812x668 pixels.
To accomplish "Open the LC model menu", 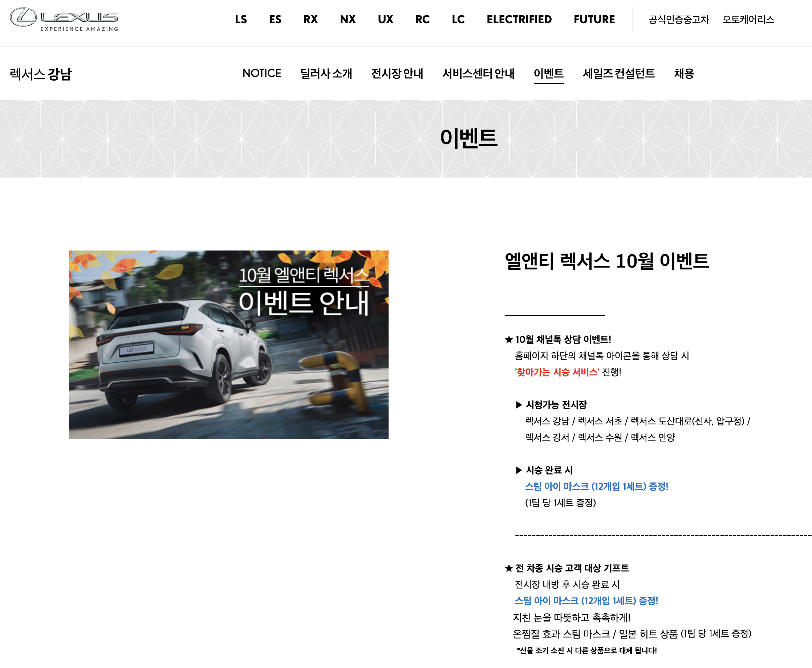I will coord(458,19).
